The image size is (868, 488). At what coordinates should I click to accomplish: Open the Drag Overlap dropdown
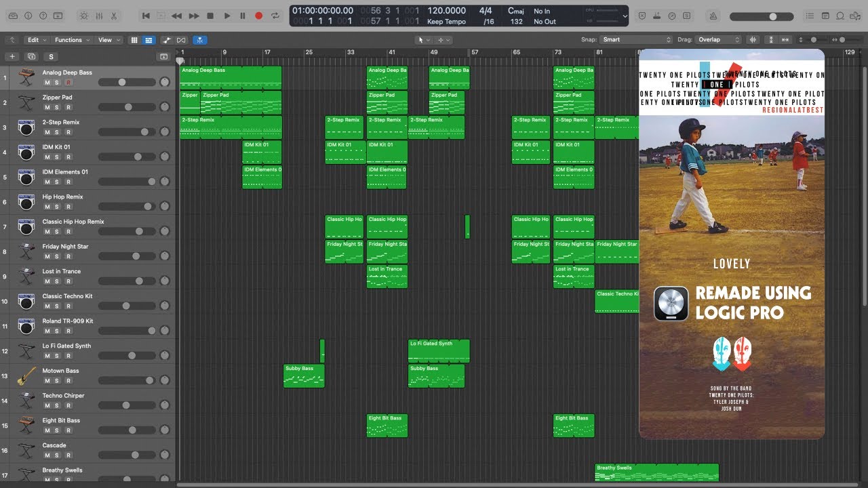point(719,40)
